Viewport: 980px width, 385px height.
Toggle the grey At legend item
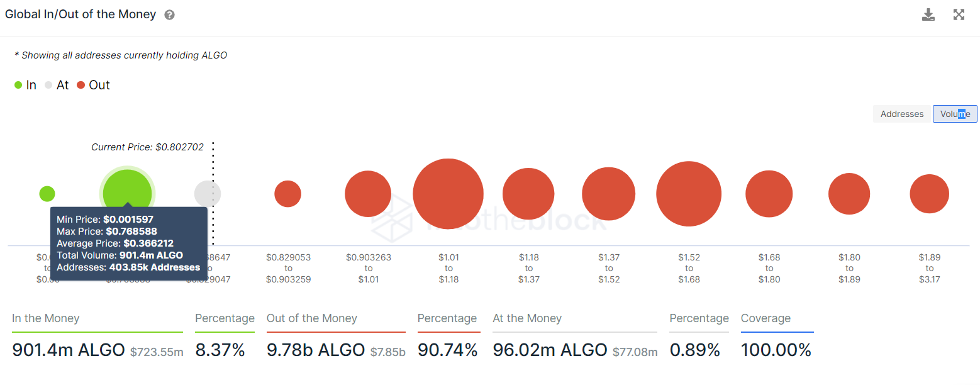pos(57,85)
